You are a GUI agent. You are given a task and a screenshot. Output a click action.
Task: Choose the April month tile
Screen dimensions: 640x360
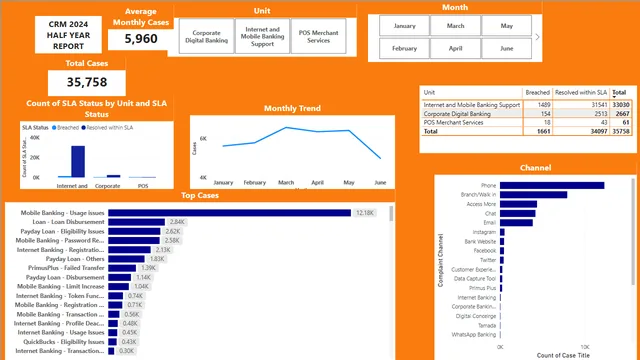[456, 48]
